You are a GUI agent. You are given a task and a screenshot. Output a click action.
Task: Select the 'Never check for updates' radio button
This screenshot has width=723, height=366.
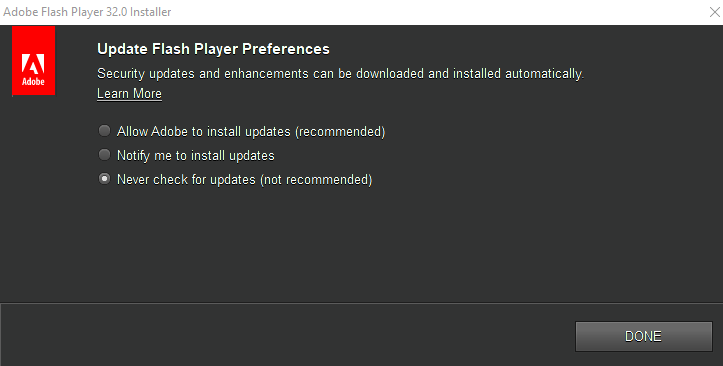click(105, 179)
